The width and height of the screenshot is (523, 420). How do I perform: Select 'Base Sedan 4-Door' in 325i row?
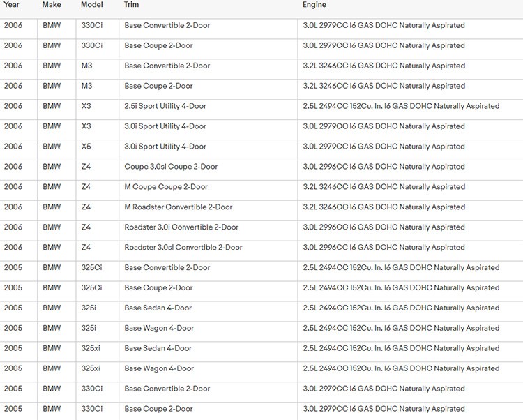click(x=158, y=308)
